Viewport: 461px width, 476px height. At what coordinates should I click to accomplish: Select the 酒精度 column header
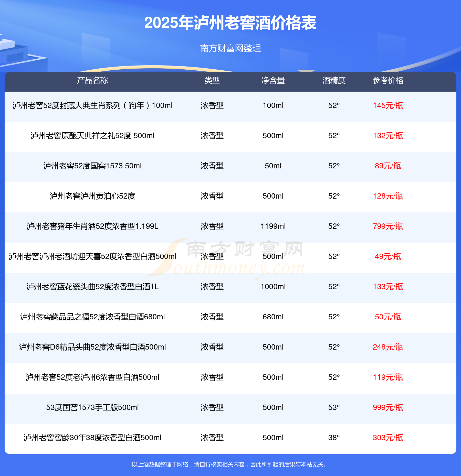334,80
